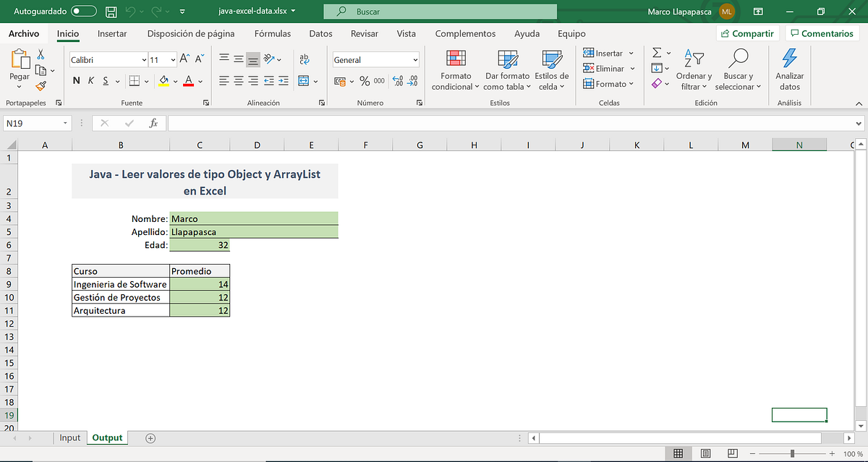
Task: Launch Analizar datos
Action: [x=788, y=69]
